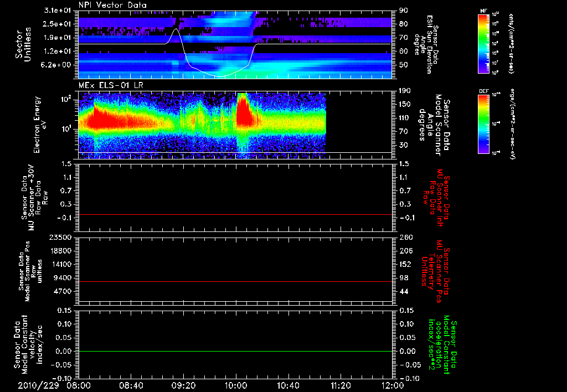Click the '11:20' time axis label
The height and width of the screenshot is (392, 567).
[341, 385]
